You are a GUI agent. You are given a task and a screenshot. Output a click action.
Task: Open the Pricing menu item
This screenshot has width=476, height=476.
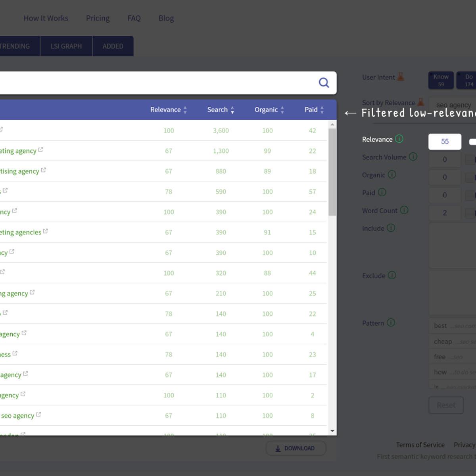click(98, 18)
